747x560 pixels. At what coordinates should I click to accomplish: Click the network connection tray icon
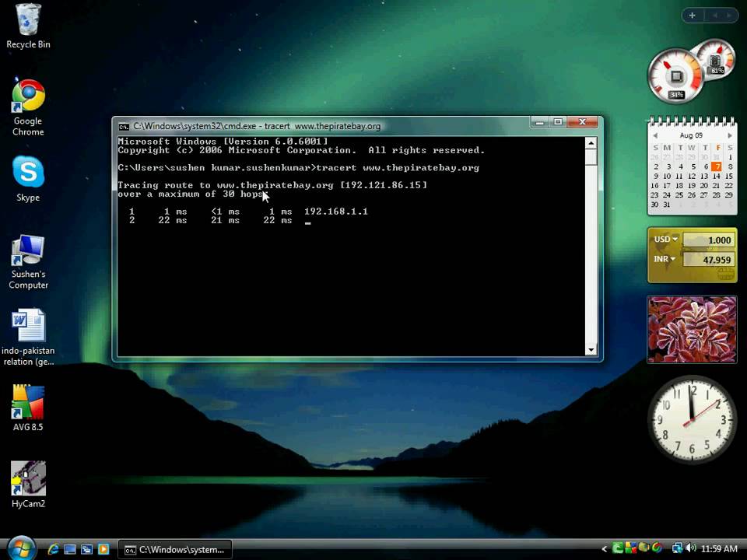point(677,548)
